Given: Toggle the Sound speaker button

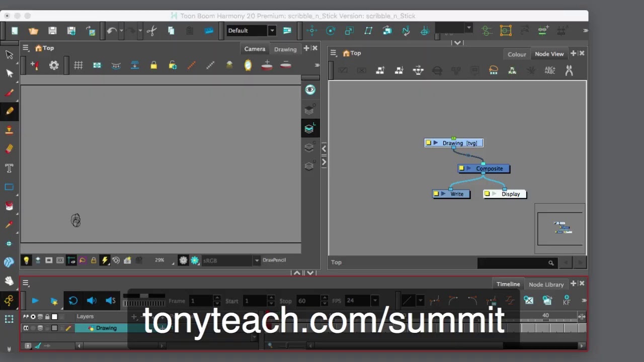Looking at the screenshot, I should click(92, 301).
